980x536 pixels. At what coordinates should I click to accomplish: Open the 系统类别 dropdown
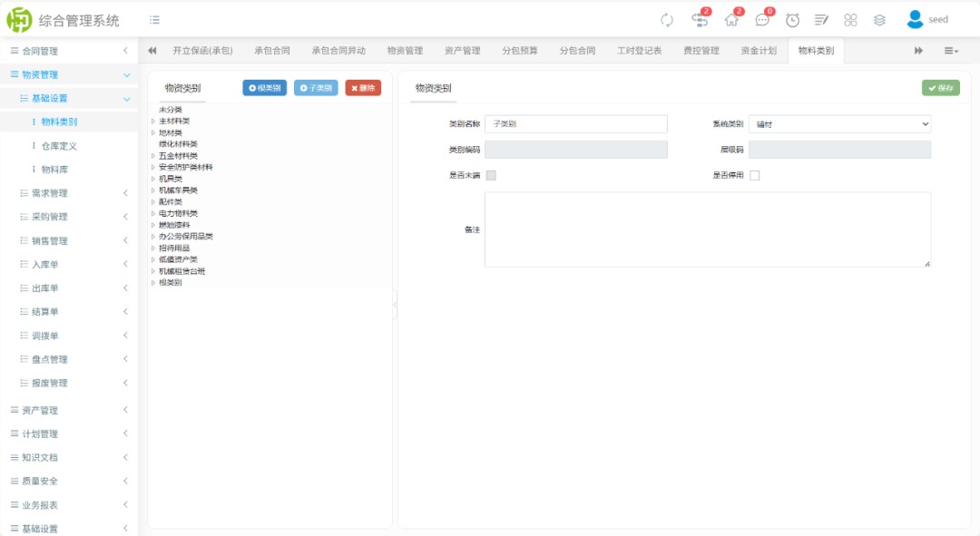[x=839, y=124]
